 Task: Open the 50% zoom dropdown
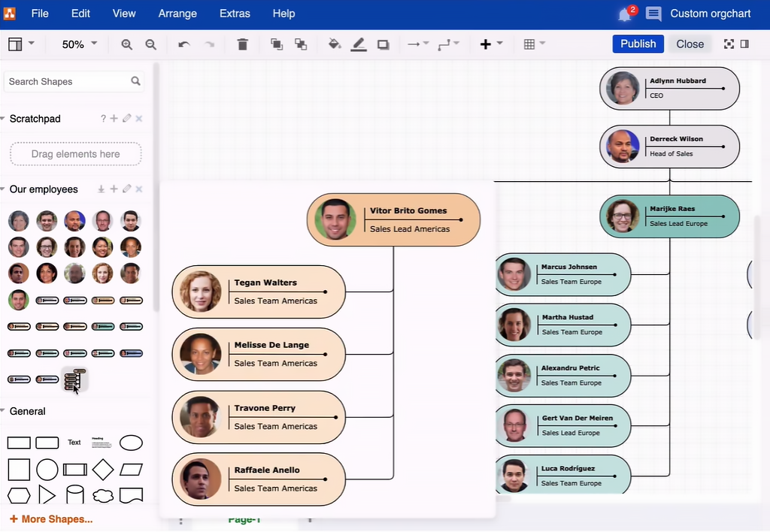(79, 44)
